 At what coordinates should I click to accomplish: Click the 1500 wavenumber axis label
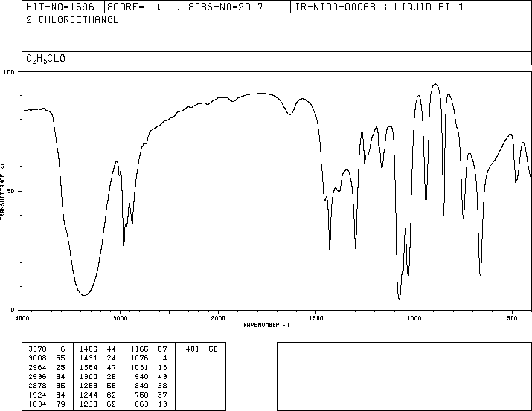coord(316,318)
